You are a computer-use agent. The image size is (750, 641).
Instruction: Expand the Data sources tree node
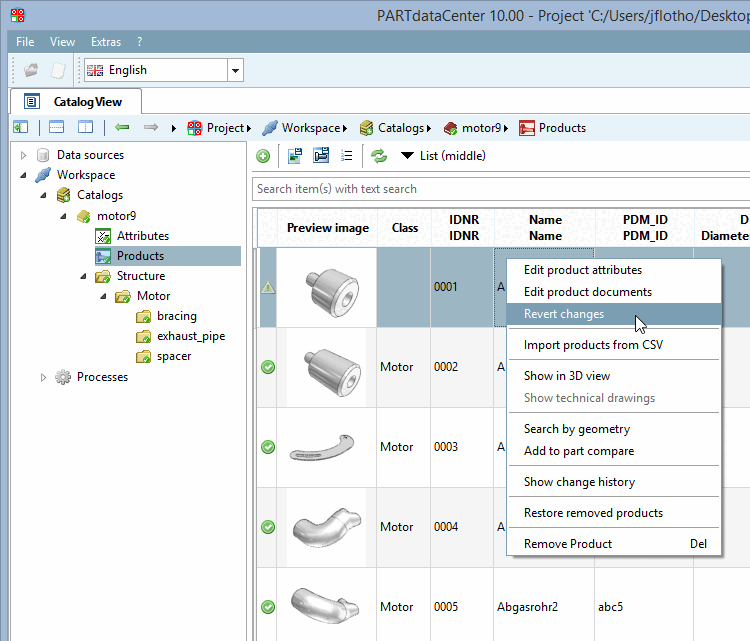pyautogui.click(x=23, y=155)
